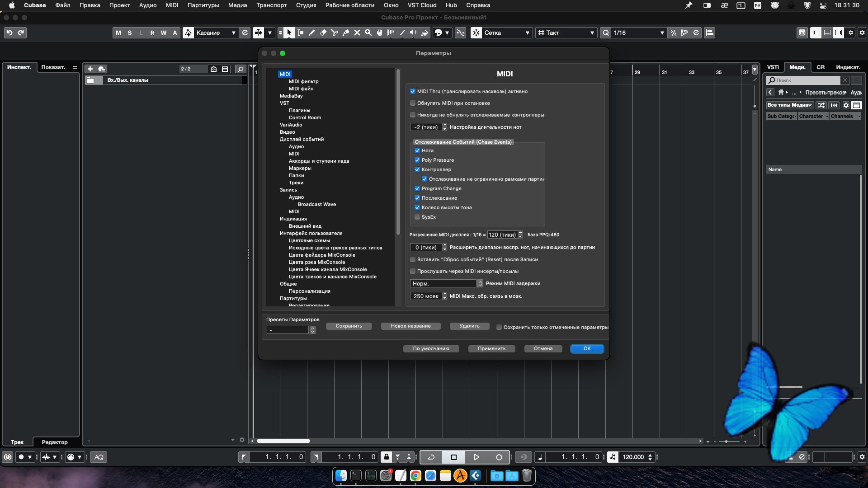
Task: Toggle the Cycle loop button
Action: 431,457
